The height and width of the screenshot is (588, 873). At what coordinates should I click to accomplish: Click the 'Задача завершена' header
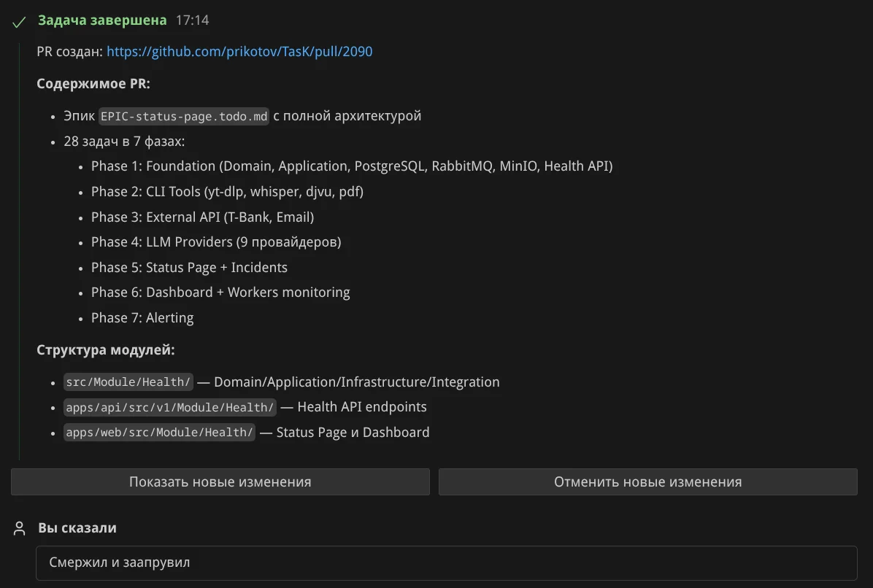tap(102, 20)
